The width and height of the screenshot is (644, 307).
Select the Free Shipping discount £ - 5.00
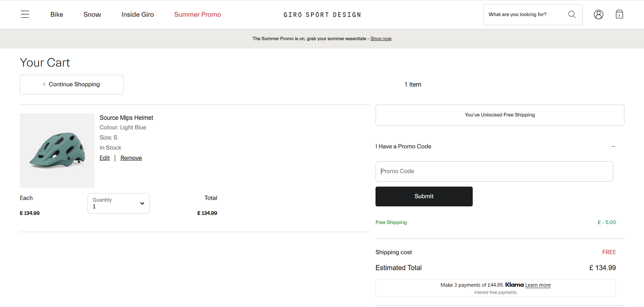tap(606, 222)
